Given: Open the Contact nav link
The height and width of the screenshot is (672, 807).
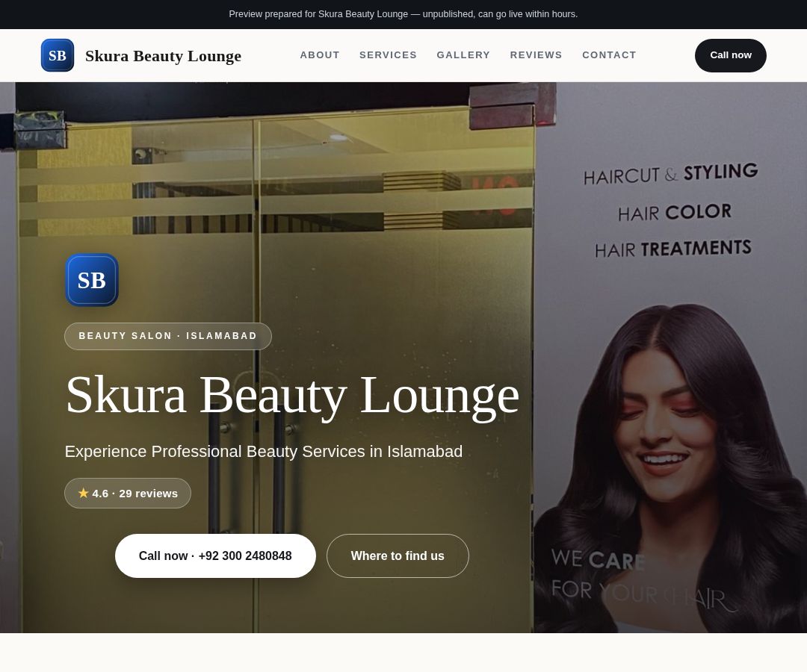Looking at the screenshot, I should [x=609, y=55].
